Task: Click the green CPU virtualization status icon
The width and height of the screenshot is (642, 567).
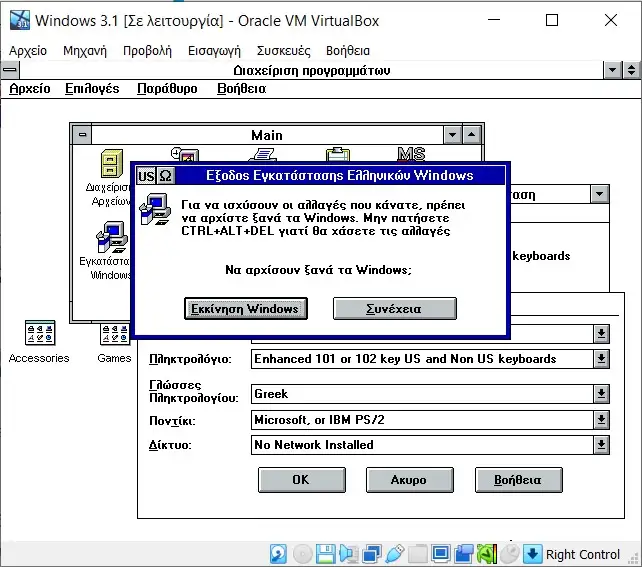Action: (x=487, y=554)
